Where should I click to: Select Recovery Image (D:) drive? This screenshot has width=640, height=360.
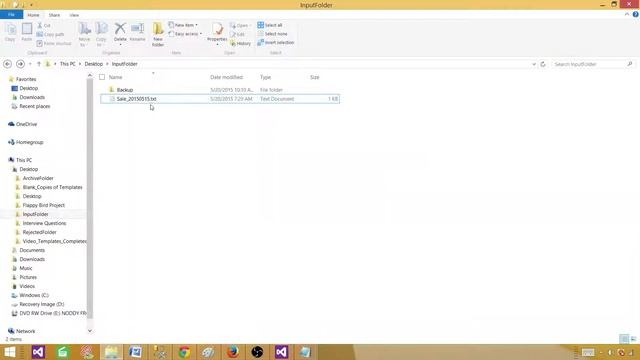tap(42, 304)
